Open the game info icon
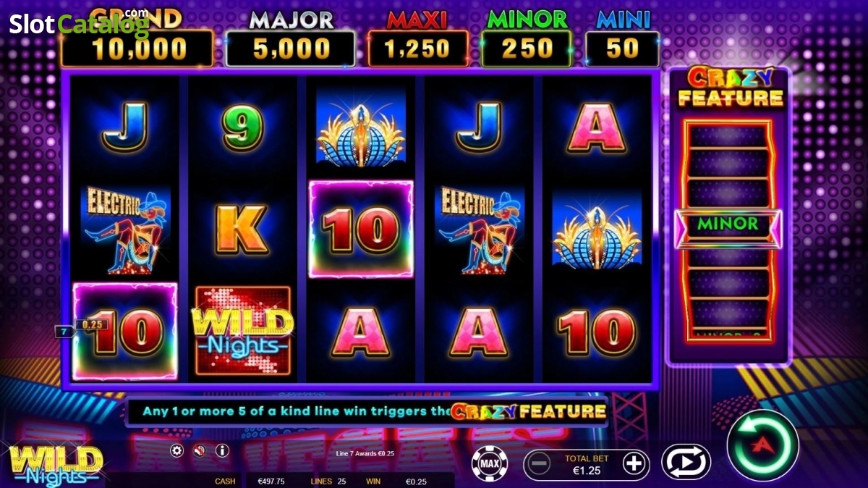 [x=222, y=450]
